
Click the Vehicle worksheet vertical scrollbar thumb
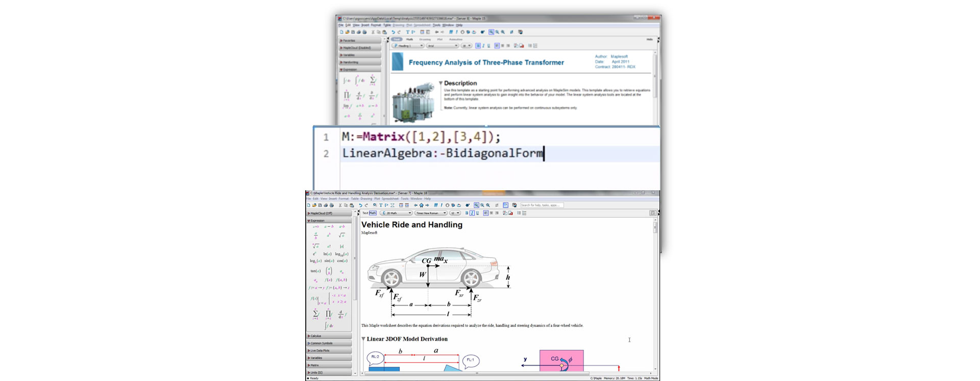point(655,227)
